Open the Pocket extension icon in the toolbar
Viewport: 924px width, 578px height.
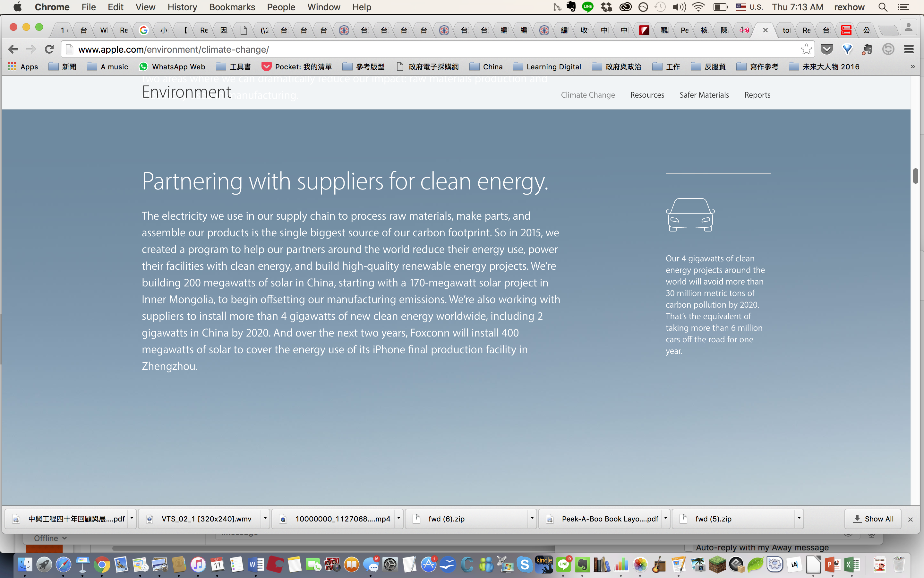pyautogui.click(x=827, y=49)
